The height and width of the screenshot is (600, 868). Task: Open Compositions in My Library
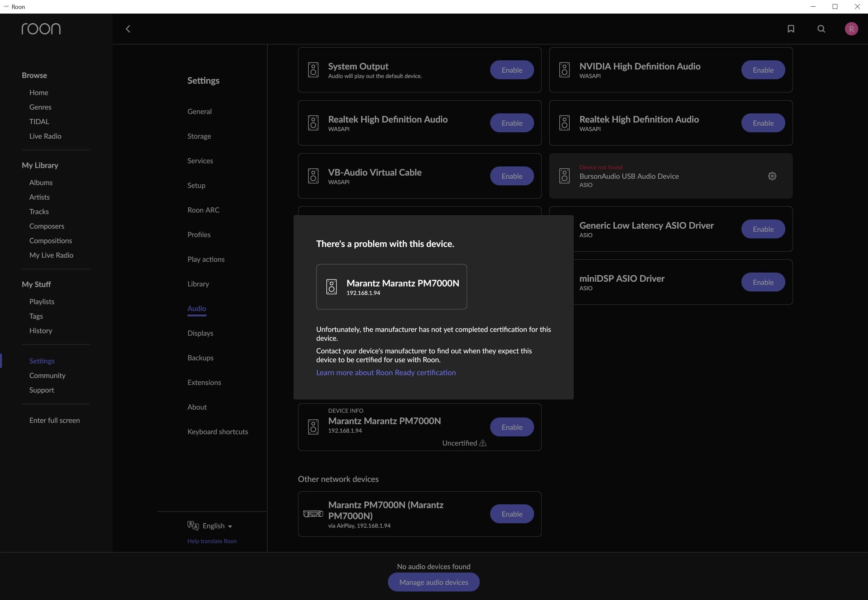pyautogui.click(x=51, y=241)
